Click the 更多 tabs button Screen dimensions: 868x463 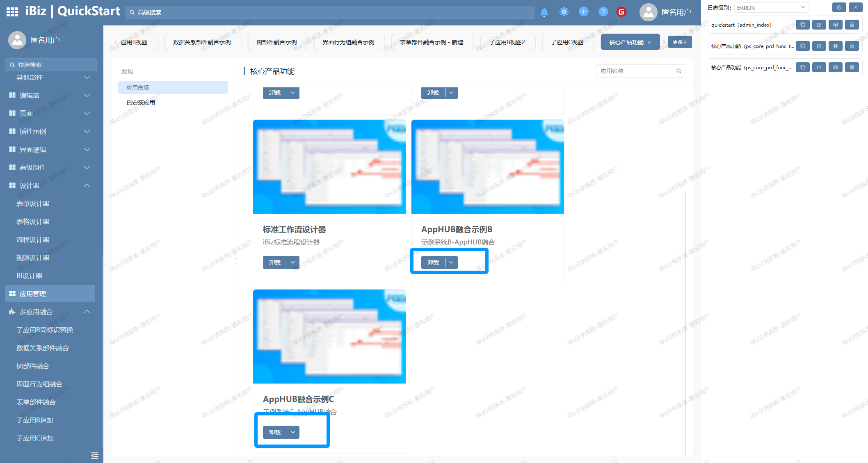click(679, 42)
